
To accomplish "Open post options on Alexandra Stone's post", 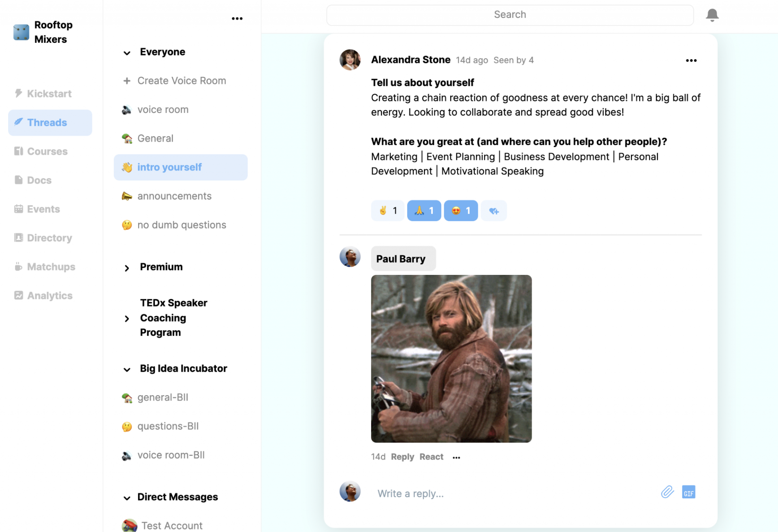I will tap(691, 60).
